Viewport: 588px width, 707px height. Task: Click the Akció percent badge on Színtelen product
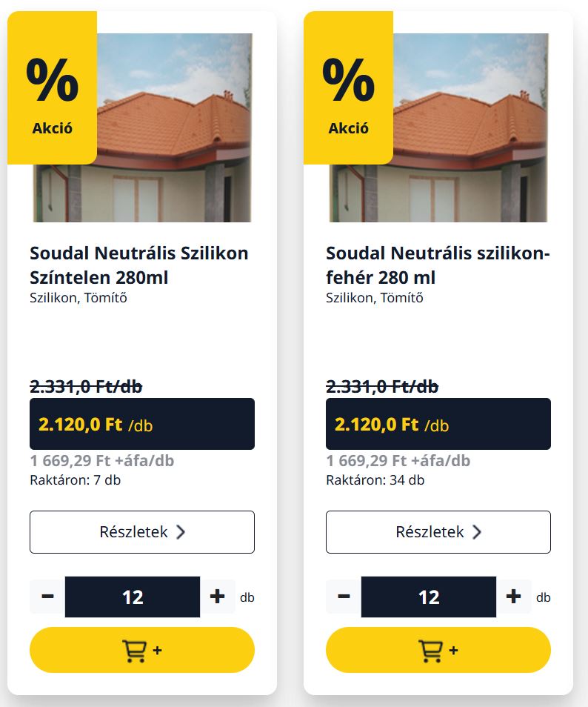(53, 88)
